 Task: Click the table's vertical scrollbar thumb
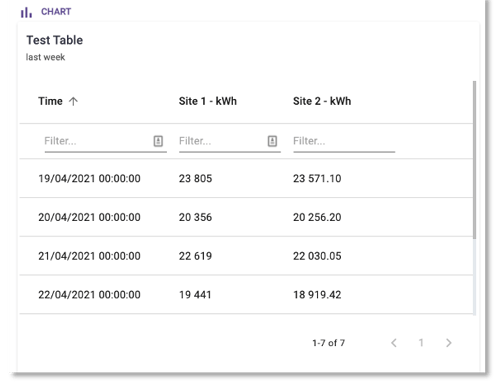click(474, 160)
